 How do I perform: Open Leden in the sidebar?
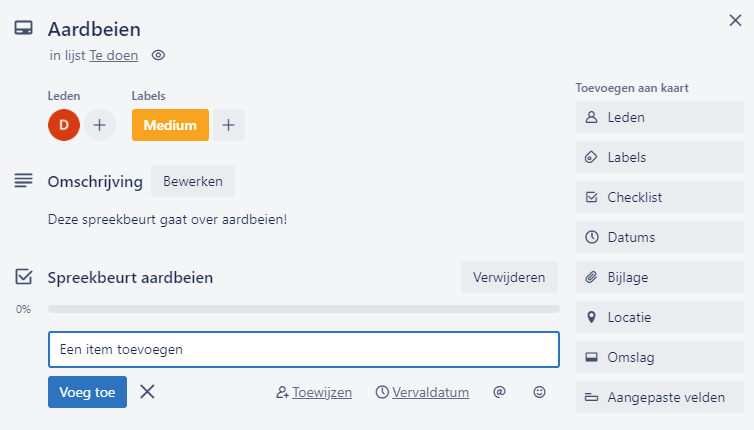[660, 117]
